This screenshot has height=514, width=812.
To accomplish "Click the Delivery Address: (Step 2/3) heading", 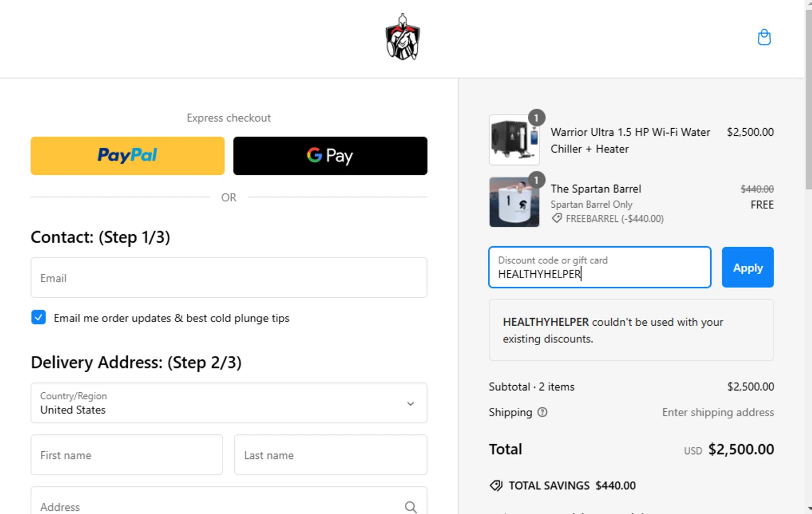I will pyautogui.click(x=136, y=363).
